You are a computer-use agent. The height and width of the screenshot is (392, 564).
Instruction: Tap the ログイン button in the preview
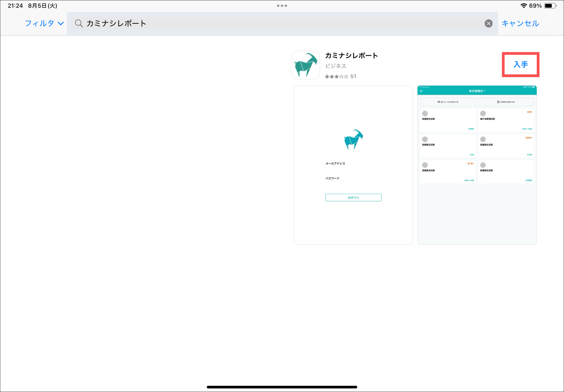point(353,198)
